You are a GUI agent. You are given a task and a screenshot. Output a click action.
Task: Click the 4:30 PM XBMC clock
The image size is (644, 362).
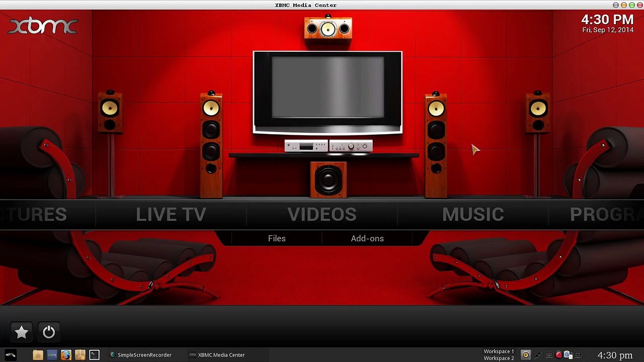point(607,20)
